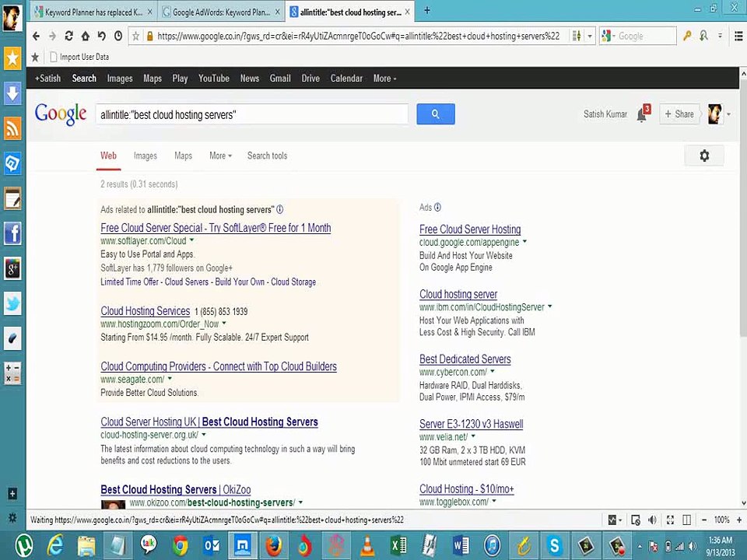Open Best Cloud Hosting Servers OkiZoo result
Screen dimensions: 747x560
176,489
